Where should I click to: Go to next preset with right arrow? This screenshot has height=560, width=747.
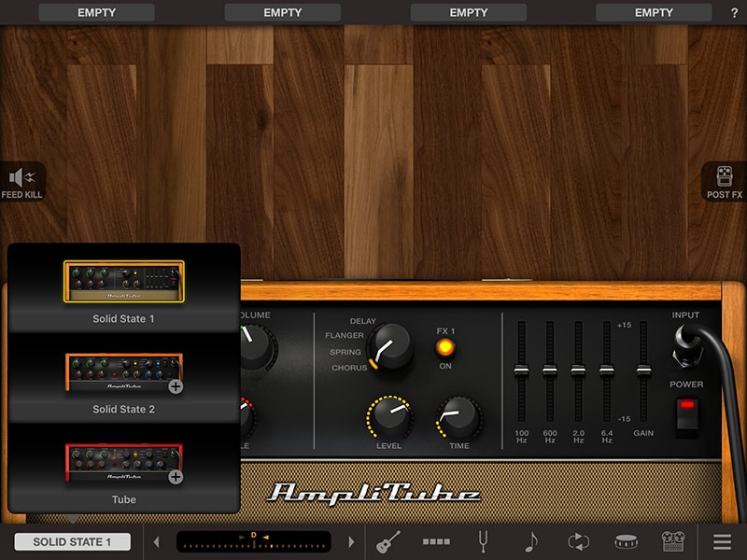352,542
